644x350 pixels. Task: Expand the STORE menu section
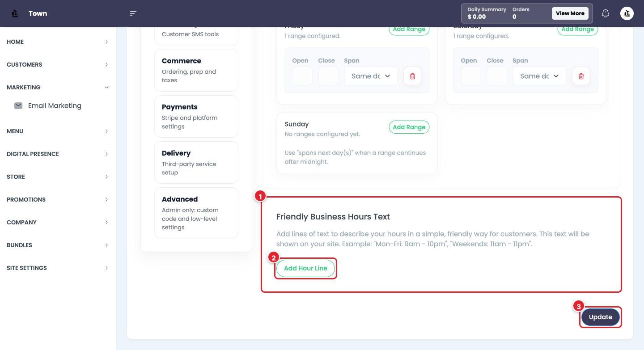(x=58, y=177)
